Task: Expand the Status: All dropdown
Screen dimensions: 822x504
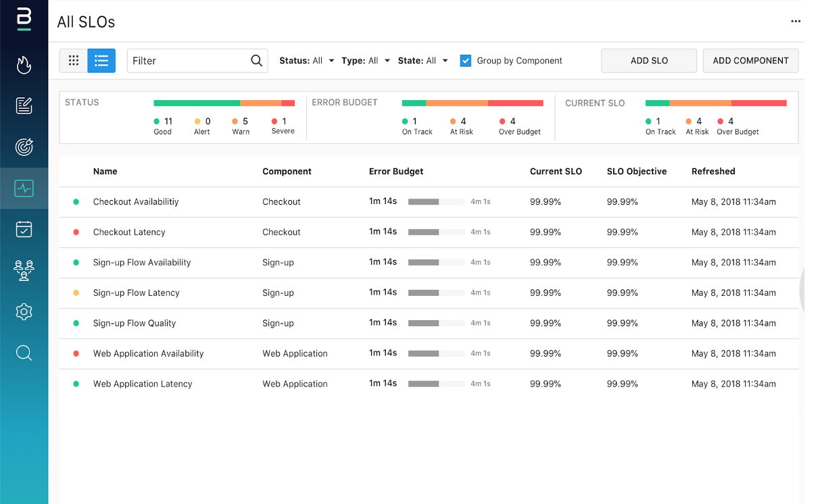Action: click(307, 61)
